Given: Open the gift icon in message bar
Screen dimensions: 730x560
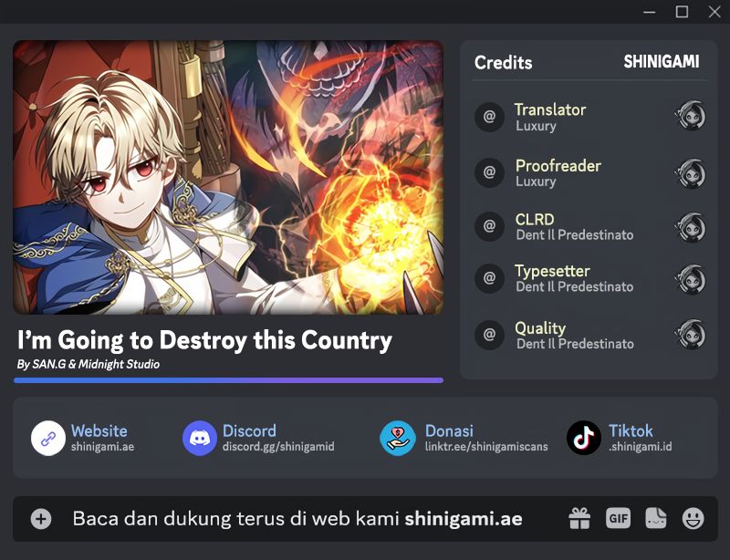Looking at the screenshot, I should [x=579, y=518].
